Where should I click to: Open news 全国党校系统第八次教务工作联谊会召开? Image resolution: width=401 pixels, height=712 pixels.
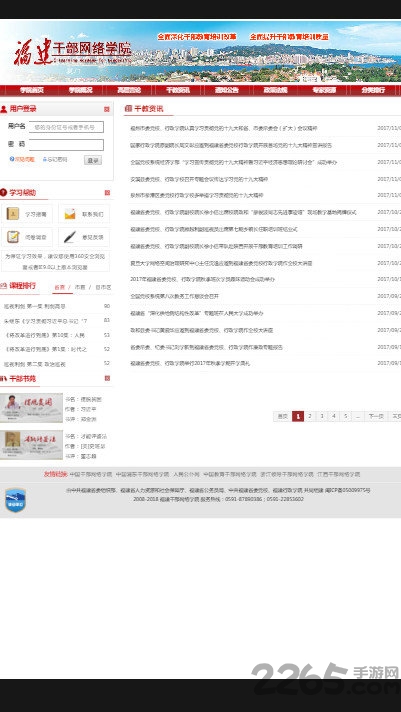pyautogui.click(x=174, y=296)
